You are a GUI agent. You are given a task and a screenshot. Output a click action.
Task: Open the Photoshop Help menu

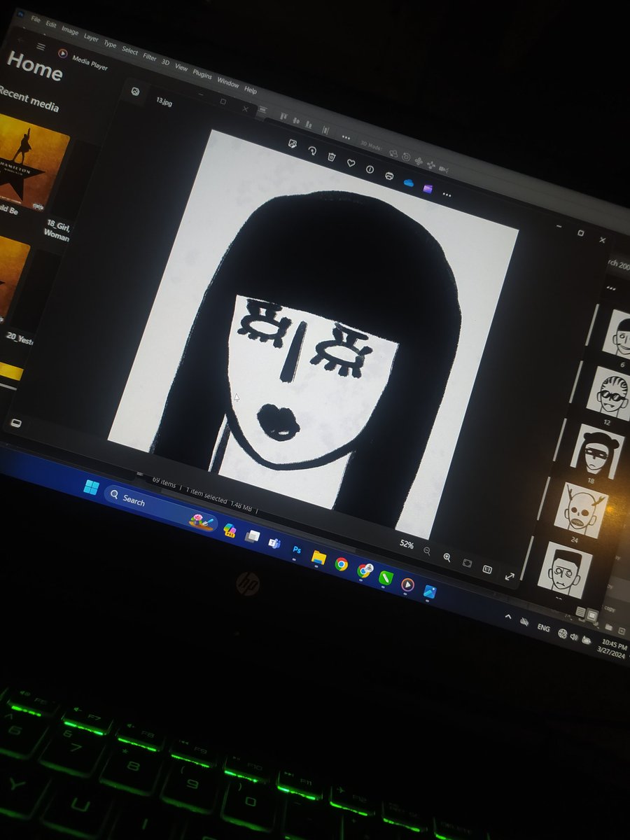(x=250, y=90)
